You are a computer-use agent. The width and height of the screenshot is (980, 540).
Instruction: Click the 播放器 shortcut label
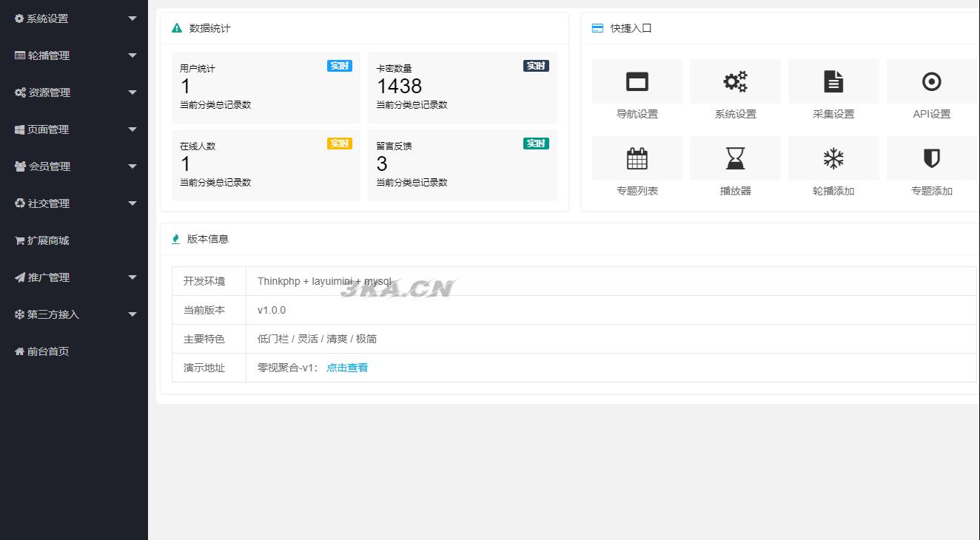coord(735,191)
